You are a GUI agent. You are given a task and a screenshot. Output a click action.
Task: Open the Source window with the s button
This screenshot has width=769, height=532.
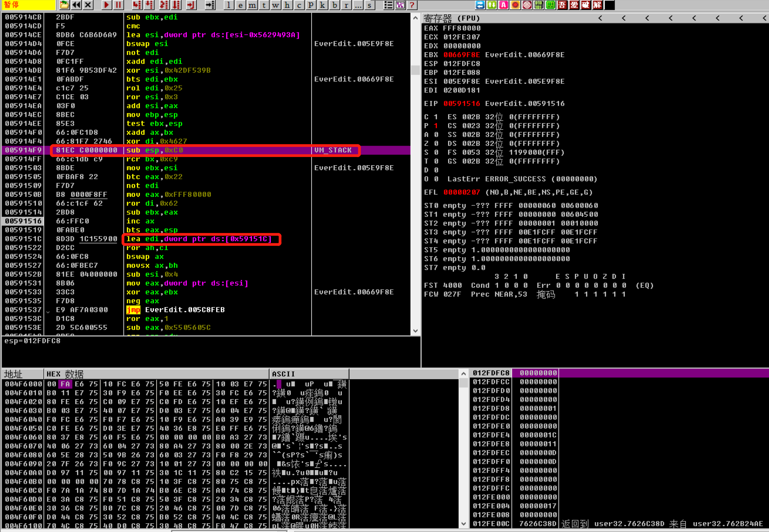pos(370,5)
